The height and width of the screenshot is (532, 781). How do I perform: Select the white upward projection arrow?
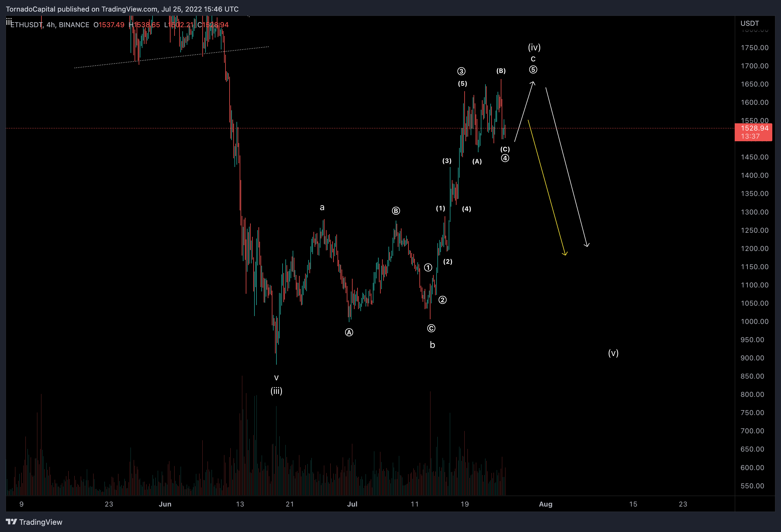pyautogui.click(x=524, y=111)
